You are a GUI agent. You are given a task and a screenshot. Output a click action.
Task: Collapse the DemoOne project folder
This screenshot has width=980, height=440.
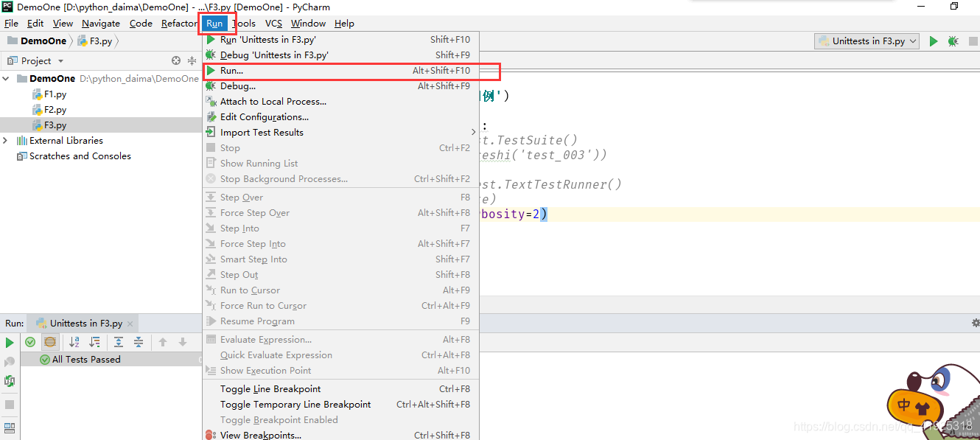click(6, 78)
